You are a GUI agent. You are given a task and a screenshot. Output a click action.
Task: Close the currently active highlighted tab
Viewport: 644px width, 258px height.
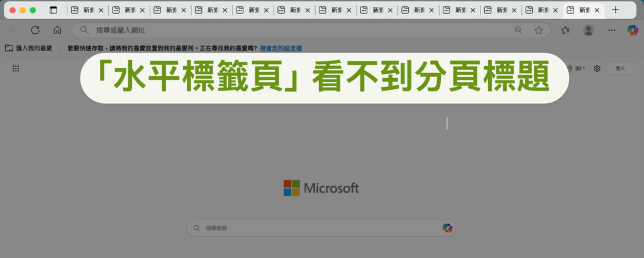point(597,10)
